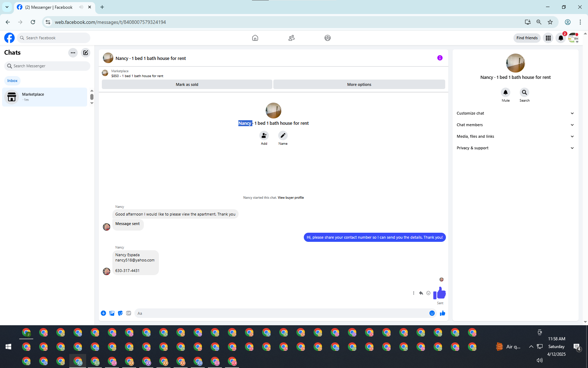View site information icon beside URL
Screen dimensions: 588x368
(x=48, y=22)
